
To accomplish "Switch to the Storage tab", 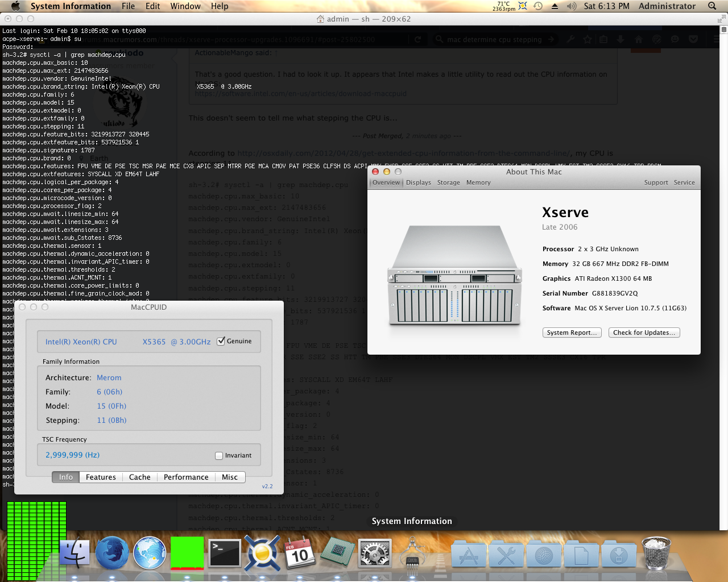I will click(x=449, y=182).
